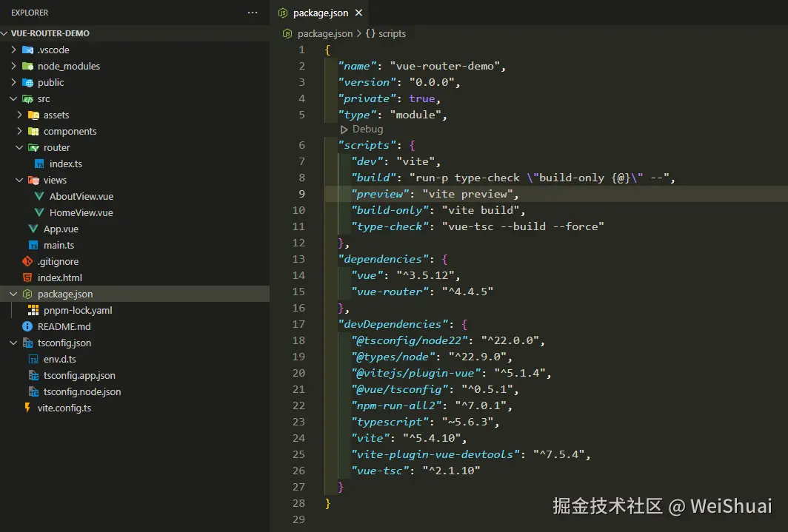This screenshot has width=788, height=532.
Task: Expand the node_modules folder chevron
Action: point(13,67)
